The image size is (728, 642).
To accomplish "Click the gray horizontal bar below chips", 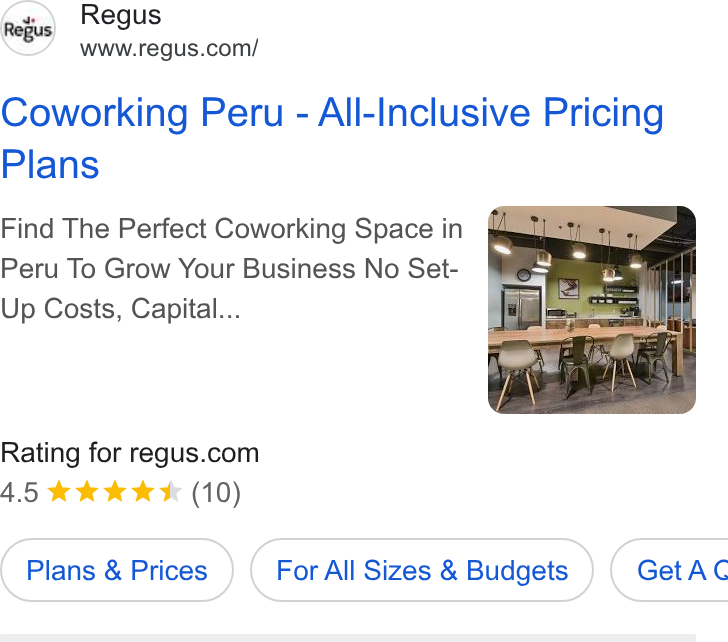I will (x=348, y=638).
